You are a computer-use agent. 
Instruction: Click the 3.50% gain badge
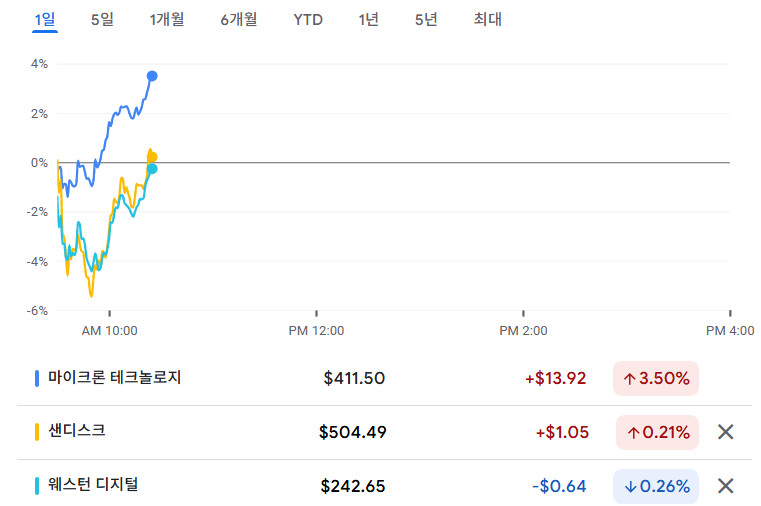(656, 378)
